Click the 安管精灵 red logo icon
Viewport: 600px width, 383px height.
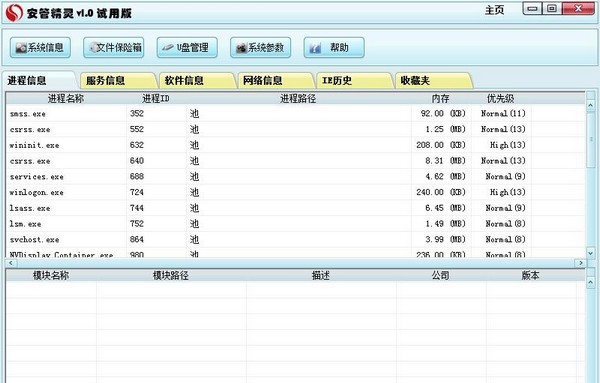(14, 13)
